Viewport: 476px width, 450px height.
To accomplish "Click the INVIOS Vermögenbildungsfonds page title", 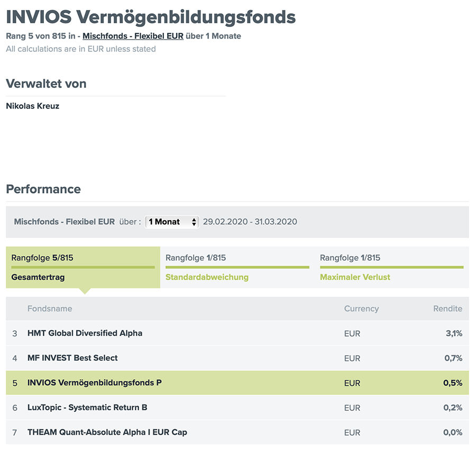I will point(151,17).
